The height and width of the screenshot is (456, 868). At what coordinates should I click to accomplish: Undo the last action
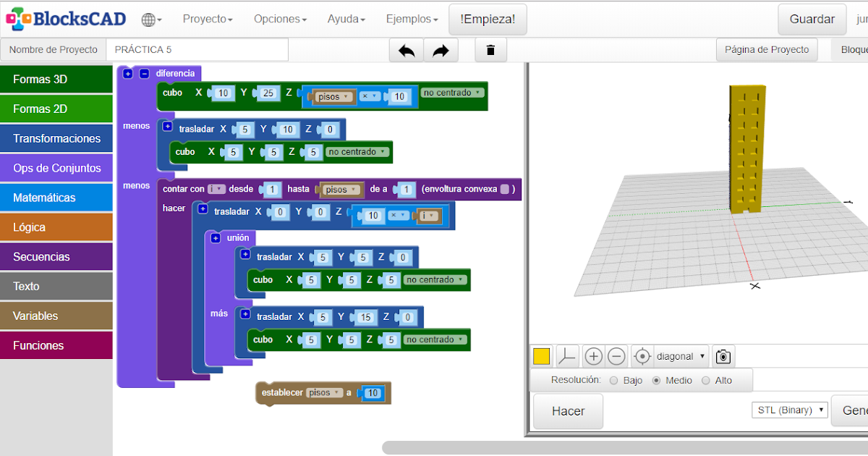pyautogui.click(x=406, y=49)
